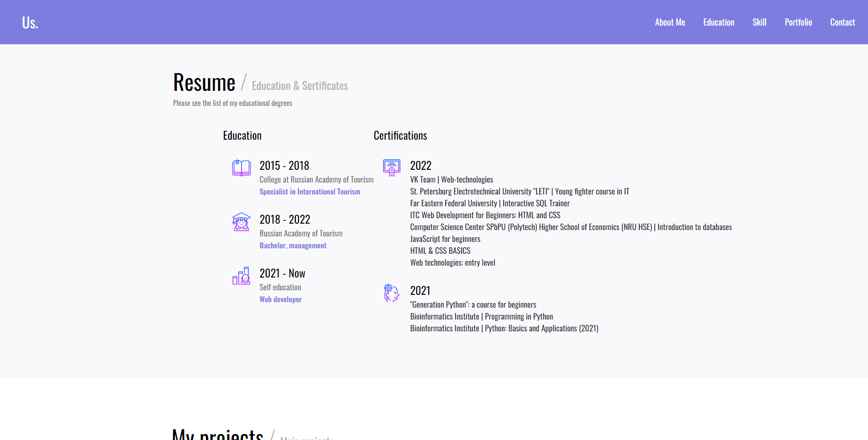Image resolution: width=868 pixels, height=440 pixels.
Task: Click "Bioinformatics Institute | Programming in Python"
Action: (x=481, y=317)
